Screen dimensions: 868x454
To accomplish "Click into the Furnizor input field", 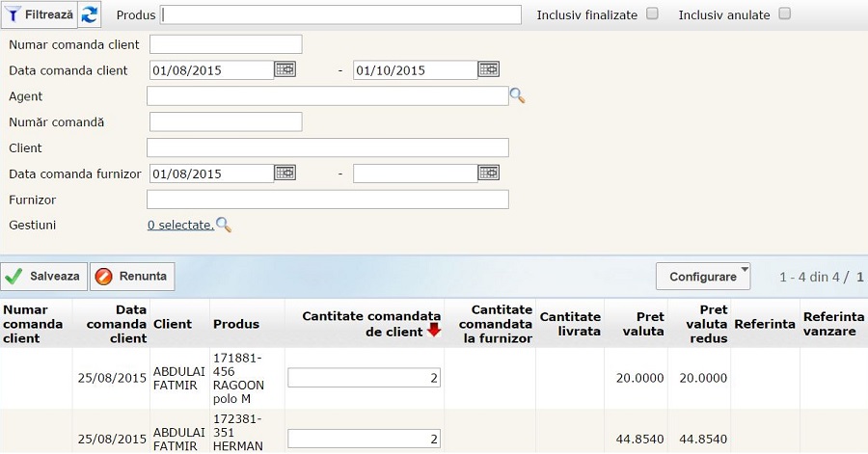I will coord(327,200).
